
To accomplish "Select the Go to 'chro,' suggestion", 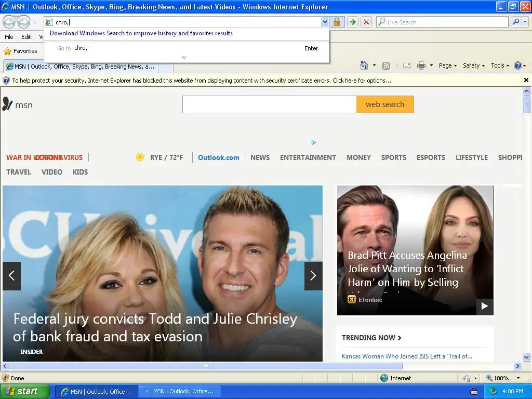I will [x=187, y=48].
